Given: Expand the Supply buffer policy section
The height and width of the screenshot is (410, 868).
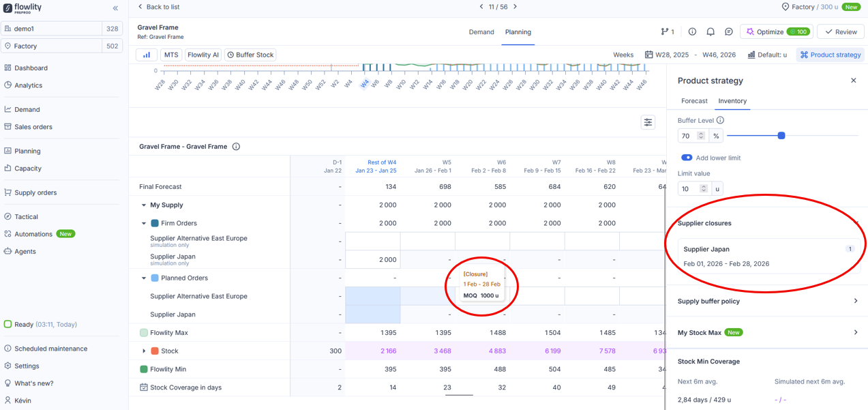Looking at the screenshot, I should [855, 301].
